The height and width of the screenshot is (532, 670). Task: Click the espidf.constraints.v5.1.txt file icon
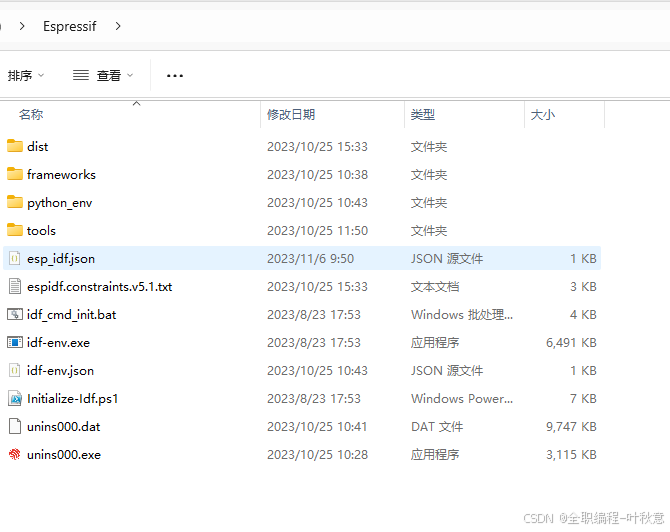[x=15, y=286]
